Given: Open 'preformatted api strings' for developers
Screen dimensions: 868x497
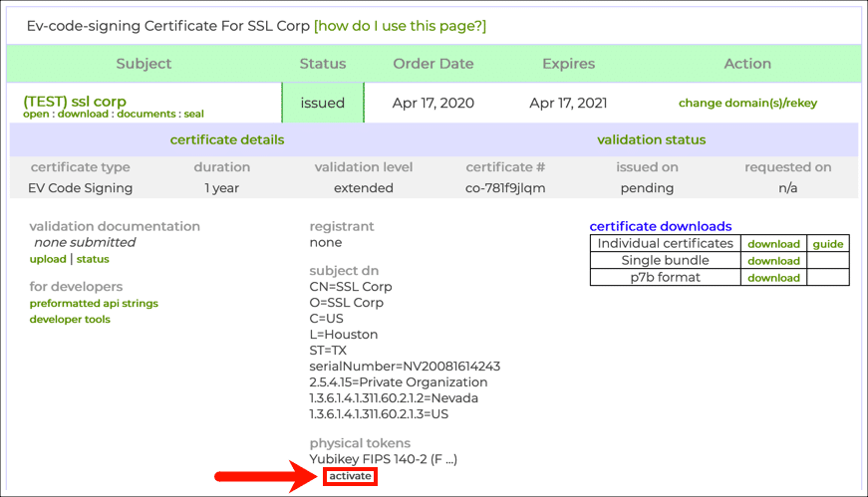Looking at the screenshot, I should coord(94,303).
